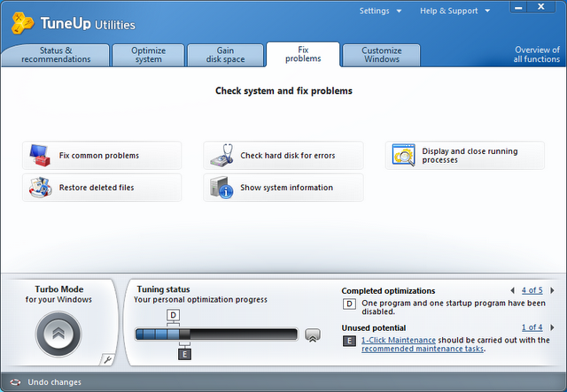The width and height of the screenshot is (567, 392).
Task: Click the tuning status progress bar
Action: tap(216, 334)
